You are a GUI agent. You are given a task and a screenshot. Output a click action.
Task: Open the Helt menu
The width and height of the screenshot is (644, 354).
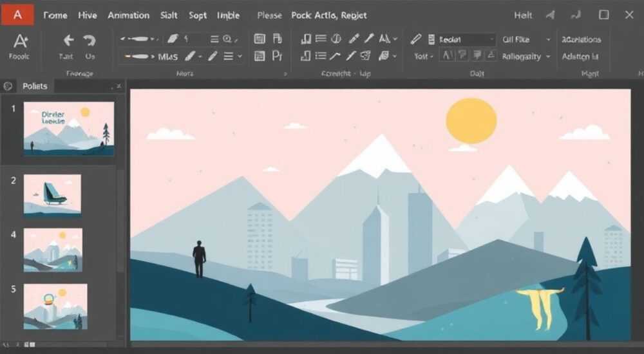[x=523, y=15]
